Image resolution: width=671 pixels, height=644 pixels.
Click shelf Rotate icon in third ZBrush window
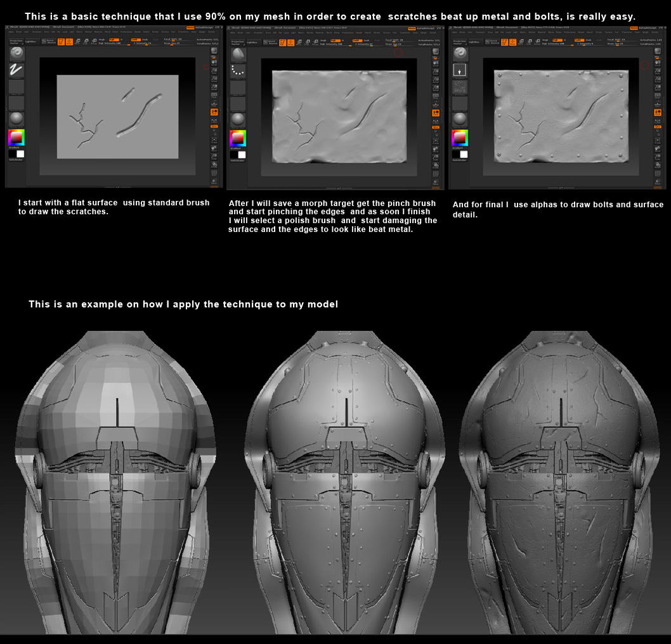(657, 165)
